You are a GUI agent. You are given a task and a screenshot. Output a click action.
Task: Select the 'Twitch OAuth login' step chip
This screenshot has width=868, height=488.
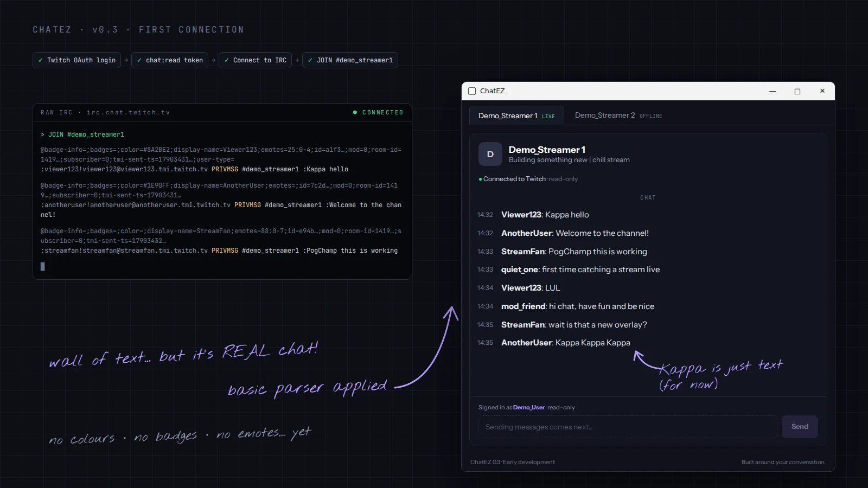(77, 60)
